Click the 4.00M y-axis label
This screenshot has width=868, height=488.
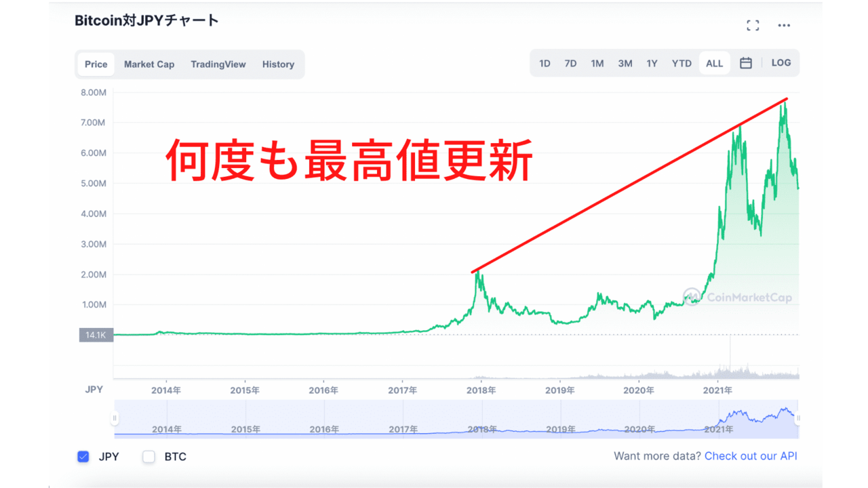click(x=94, y=214)
